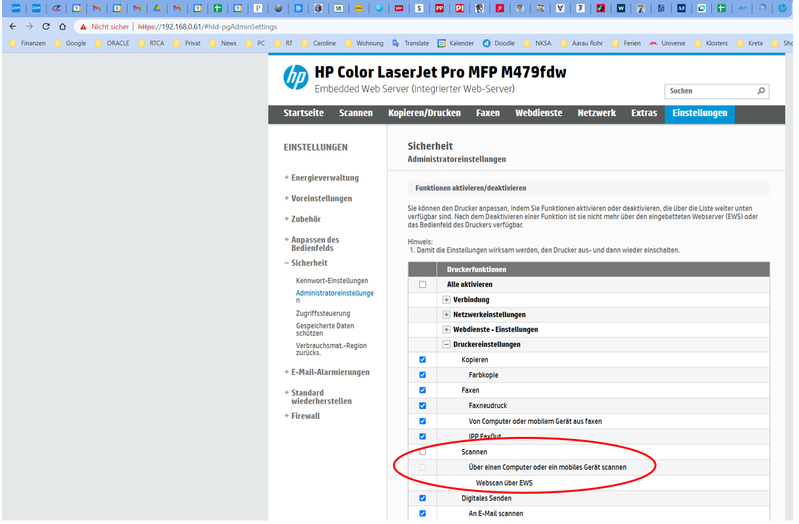Open the Finanzen bookmark folder
This screenshot has width=799, height=524.
28,43
